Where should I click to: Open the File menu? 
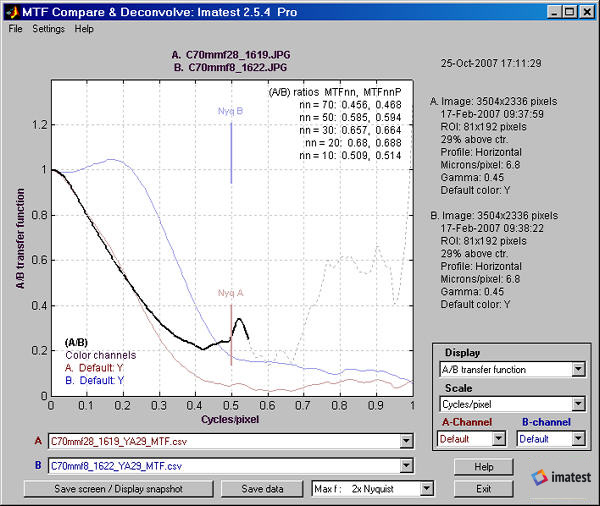pyautogui.click(x=15, y=29)
